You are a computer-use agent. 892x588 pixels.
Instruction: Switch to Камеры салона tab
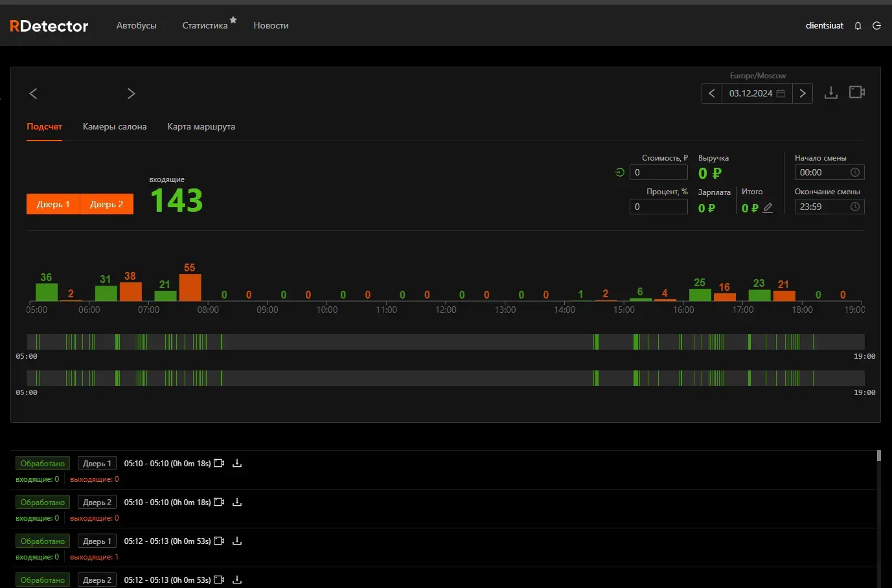click(x=115, y=127)
